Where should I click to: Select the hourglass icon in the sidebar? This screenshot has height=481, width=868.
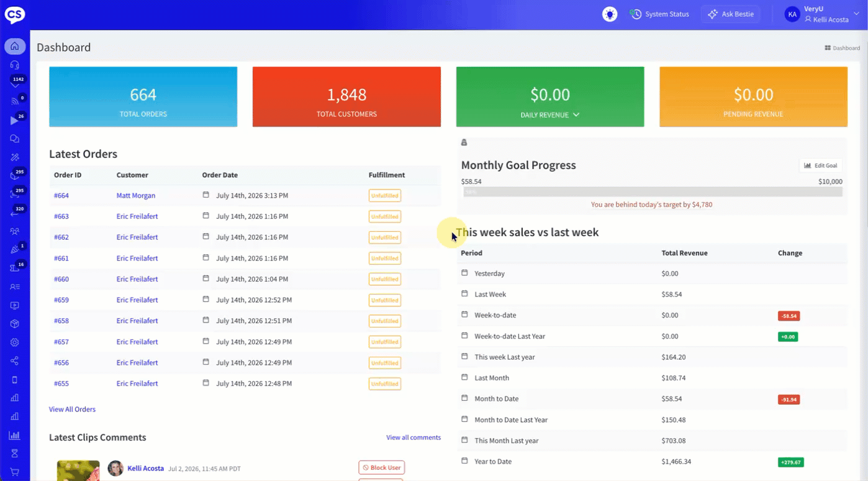[15, 454]
